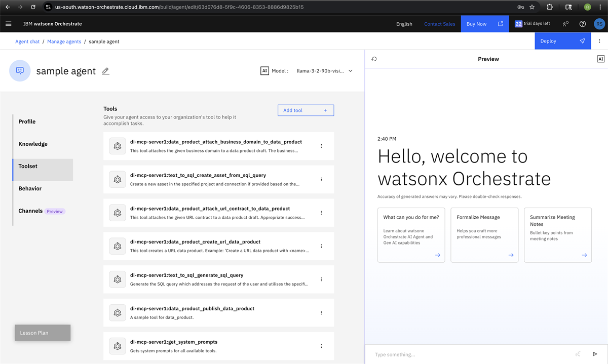This screenshot has width=608, height=364.
Task: Click the IBM watsonx Orchestrate product title
Action: click(53, 24)
